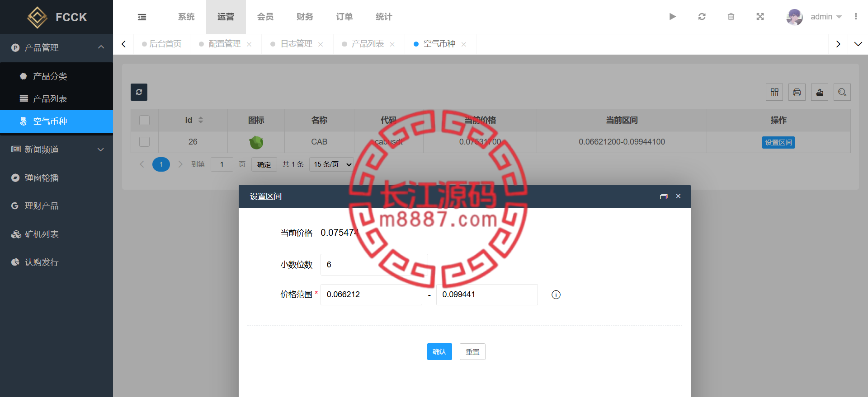This screenshot has width=868, height=397.
Task: Open 矿机列表 in the sidebar
Action: coord(57,234)
